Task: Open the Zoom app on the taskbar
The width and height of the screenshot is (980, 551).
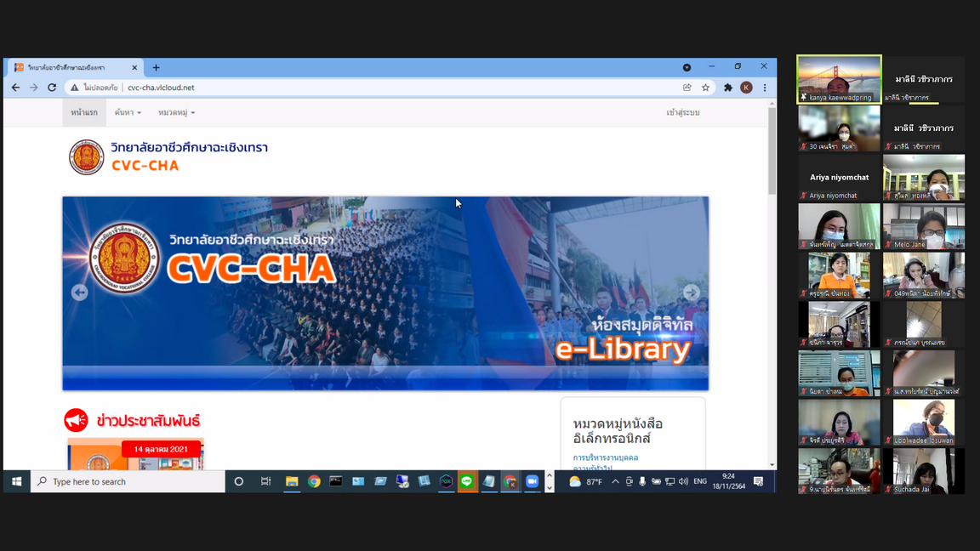Action: tap(532, 481)
